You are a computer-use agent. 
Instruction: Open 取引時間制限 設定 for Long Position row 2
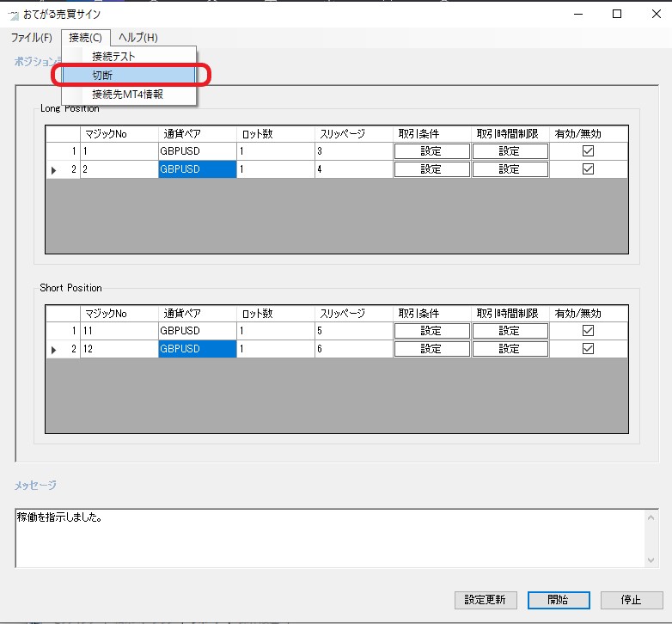[510, 169]
